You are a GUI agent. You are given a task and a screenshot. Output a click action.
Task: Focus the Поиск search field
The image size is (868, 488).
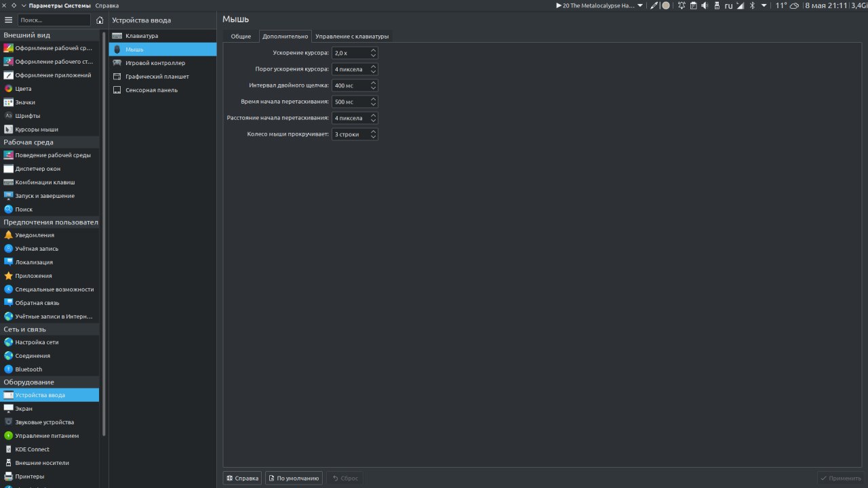pos(54,20)
